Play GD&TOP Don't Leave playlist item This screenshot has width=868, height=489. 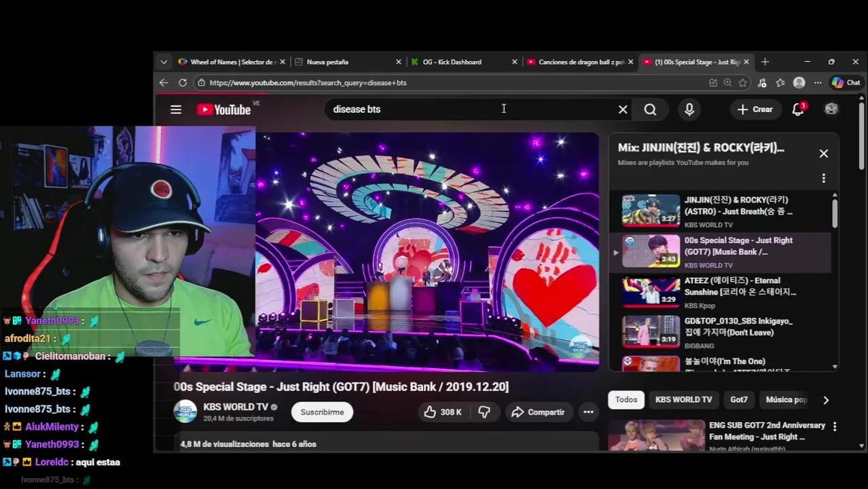(720, 333)
